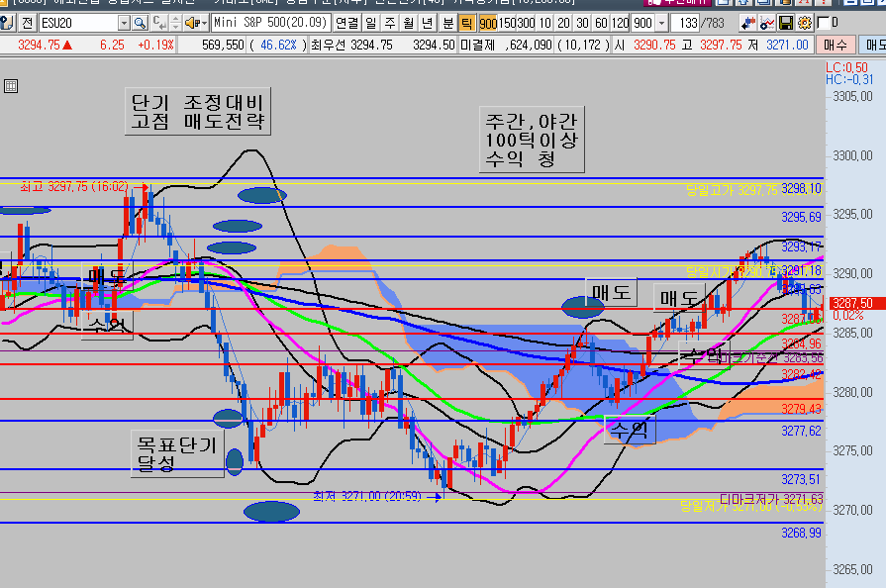886x588 pixels.
Task: Click the magnifier symbol search icon
Action: coord(141,23)
